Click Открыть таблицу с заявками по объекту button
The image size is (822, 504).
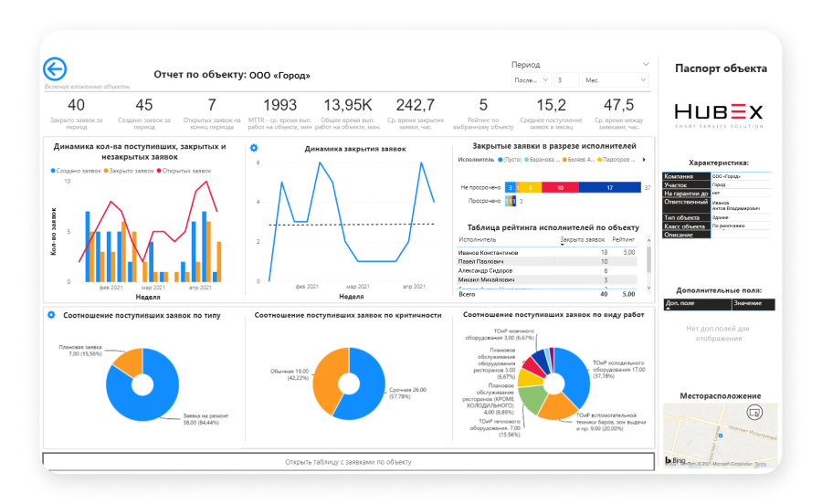point(348,462)
